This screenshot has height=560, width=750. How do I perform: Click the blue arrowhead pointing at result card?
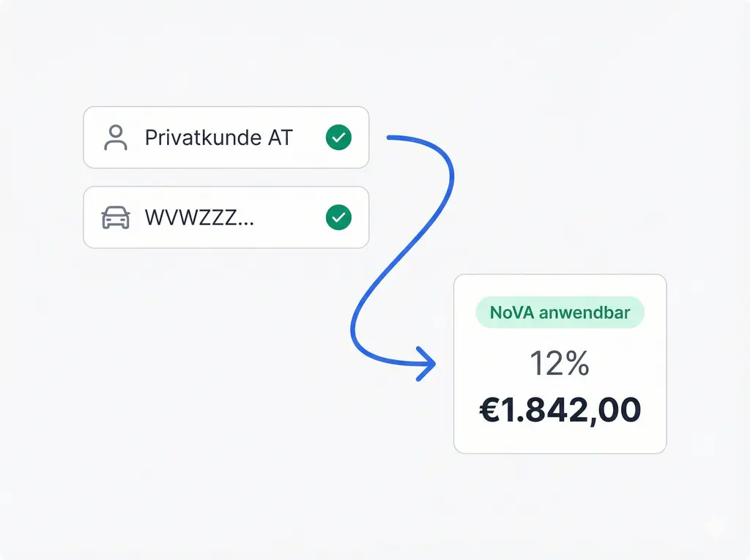pyautogui.click(x=428, y=365)
